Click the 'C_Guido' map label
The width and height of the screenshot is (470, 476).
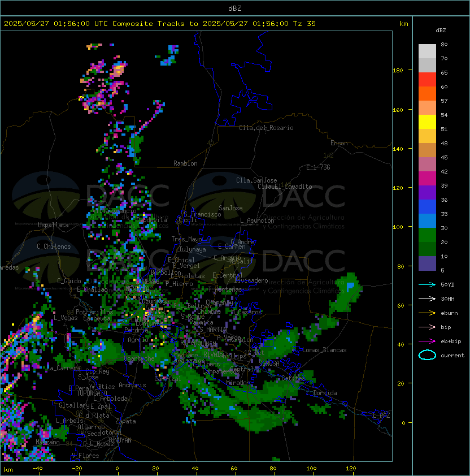click(x=69, y=281)
